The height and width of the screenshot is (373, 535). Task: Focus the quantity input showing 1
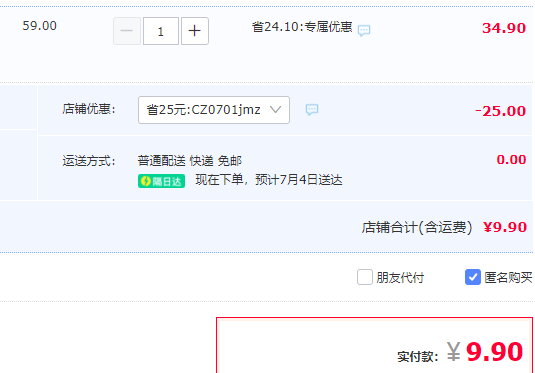pos(161,31)
